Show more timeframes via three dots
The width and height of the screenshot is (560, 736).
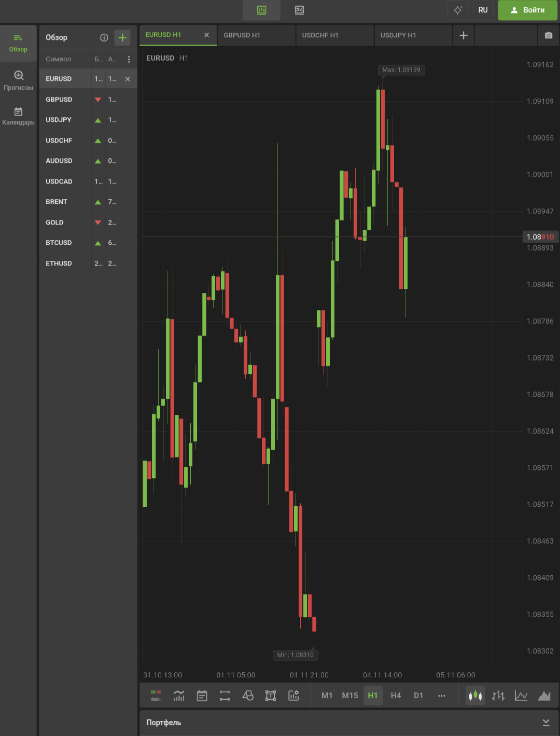pos(441,696)
